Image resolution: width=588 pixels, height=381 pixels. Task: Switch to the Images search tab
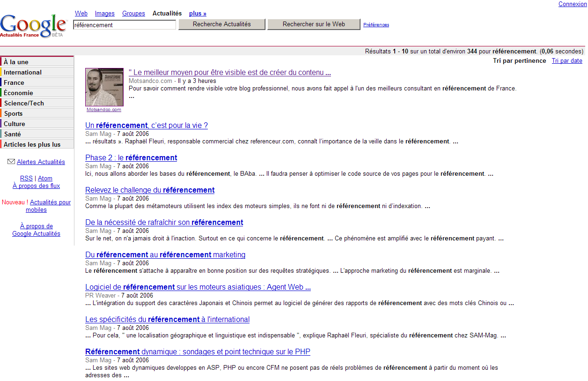104,14
